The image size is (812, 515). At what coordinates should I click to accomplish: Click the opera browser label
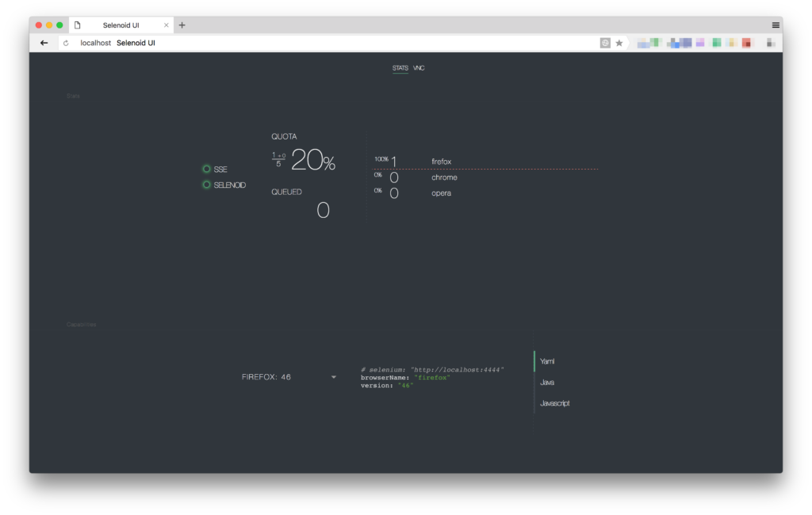click(441, 193)
